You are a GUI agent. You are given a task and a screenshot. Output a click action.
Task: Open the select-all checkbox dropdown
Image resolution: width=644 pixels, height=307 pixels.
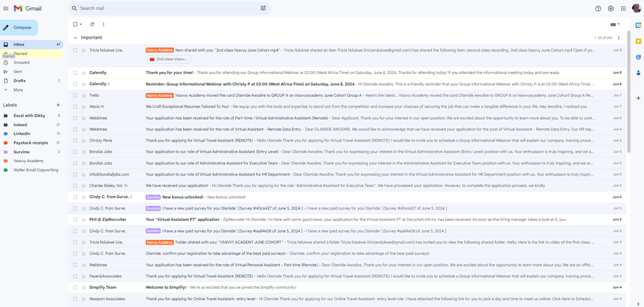81,24
